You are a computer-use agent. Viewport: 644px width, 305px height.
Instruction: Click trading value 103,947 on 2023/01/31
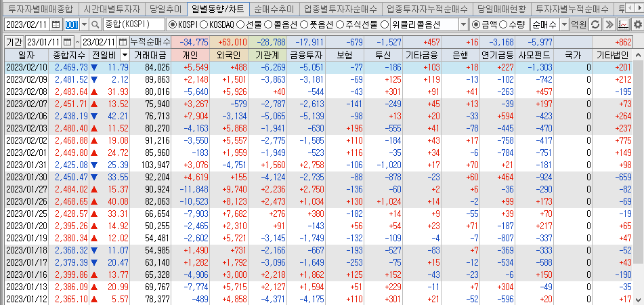pyautogui.click(x=155, y=165)
